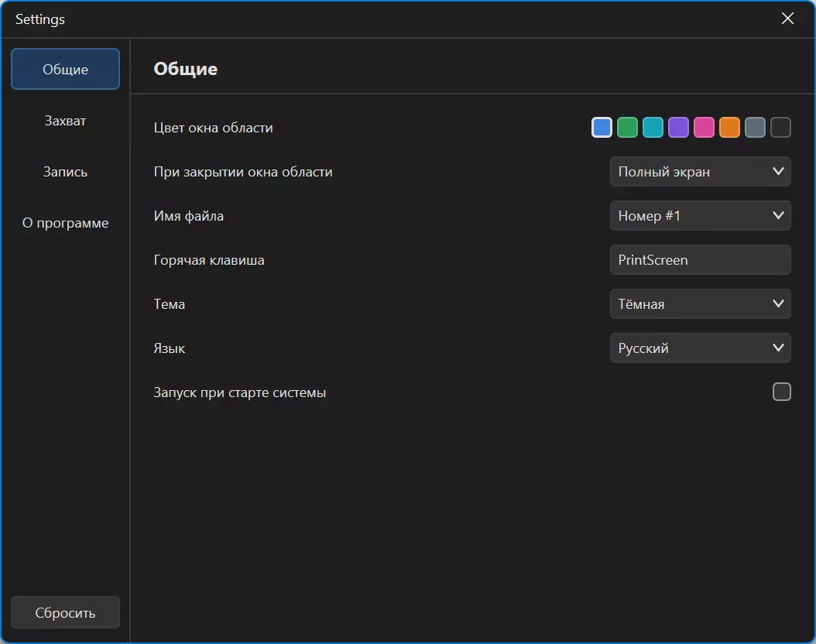Click the Цвет окна области label
This screenshot has width=816, height=644.
coord(214,128)
